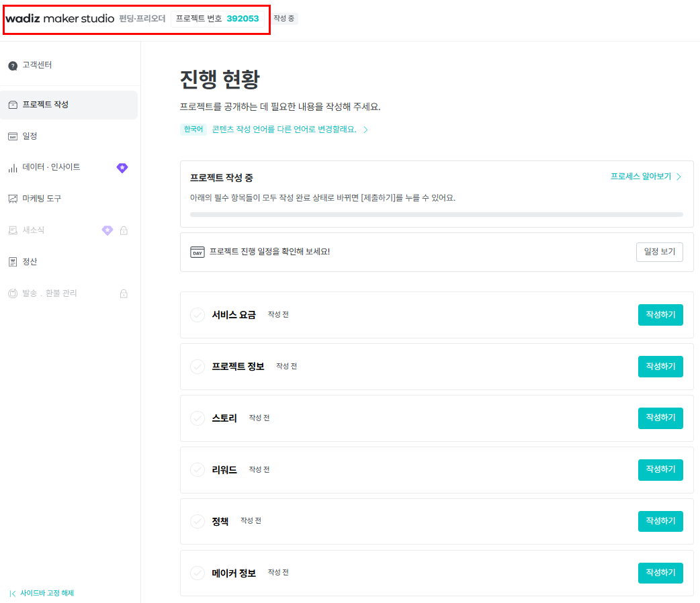Click the 일정 보기 button
Screen dimensions: 700x603
click(659, 252)
